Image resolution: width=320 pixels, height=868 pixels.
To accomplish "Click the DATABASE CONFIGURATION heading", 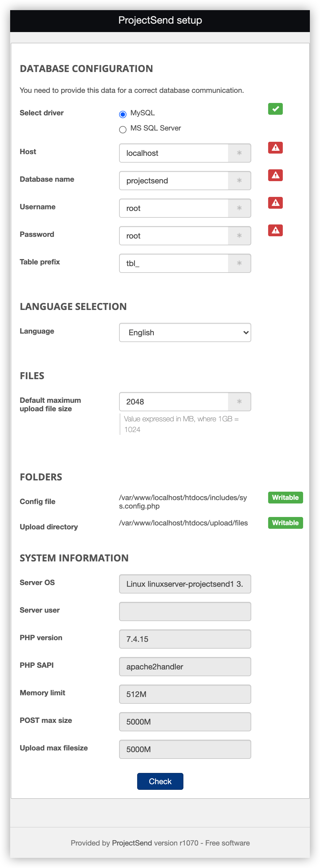I will (86, 69).
